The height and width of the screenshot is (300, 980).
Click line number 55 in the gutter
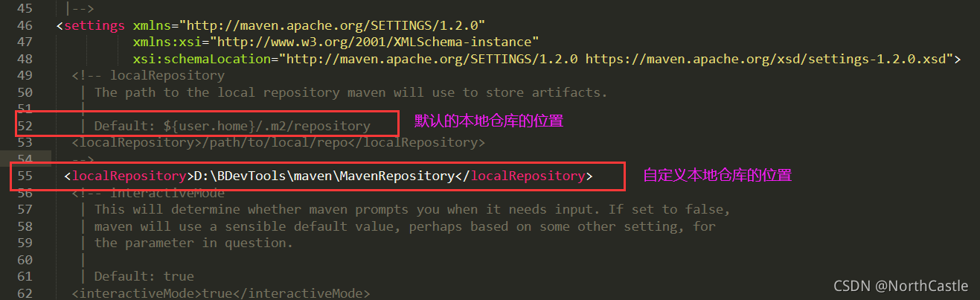(25, 176)
